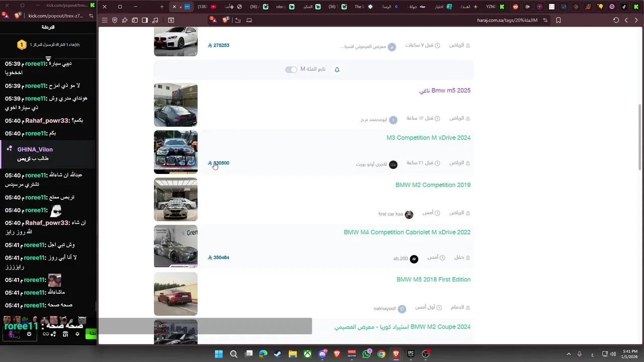644x362 pixels.
Task: Click the volume icon in system tray
Action: tap(613, 354)
